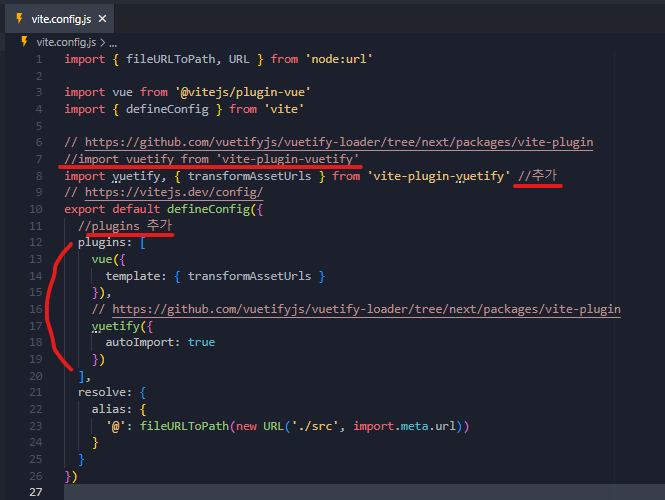The image size is (665, 500).
Task: Click the 'node:url' string on line 1
Action: tap(339, 59)
